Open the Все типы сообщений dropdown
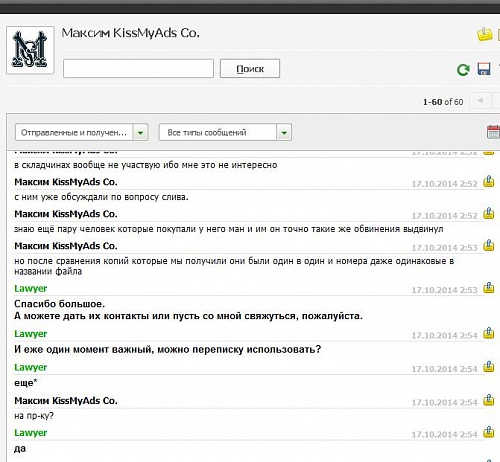This screenshot has width=500, height=462. pos(225,132)
